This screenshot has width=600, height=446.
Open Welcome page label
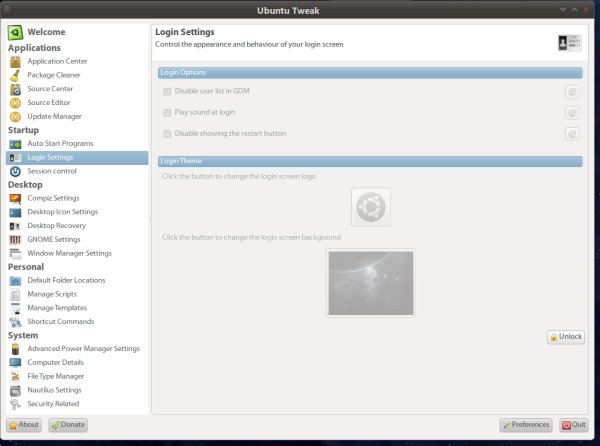[x=46, y=32]
